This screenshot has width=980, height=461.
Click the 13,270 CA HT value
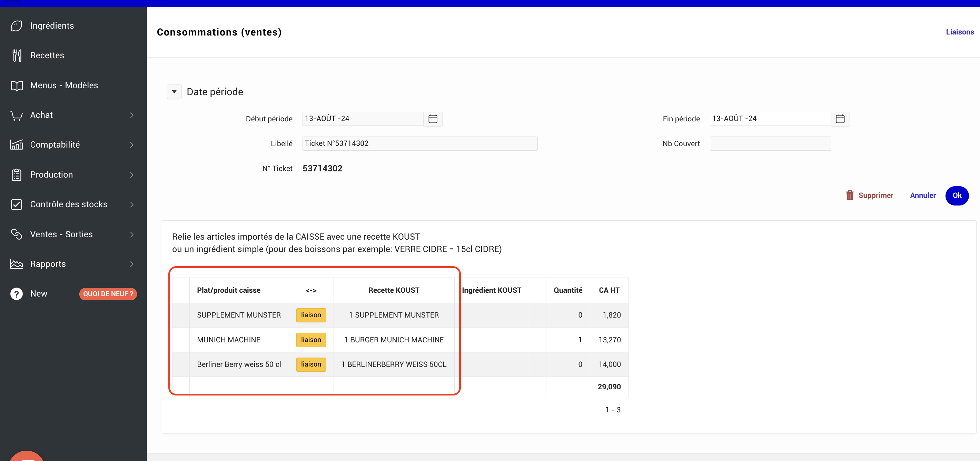(x=610, y=340)
